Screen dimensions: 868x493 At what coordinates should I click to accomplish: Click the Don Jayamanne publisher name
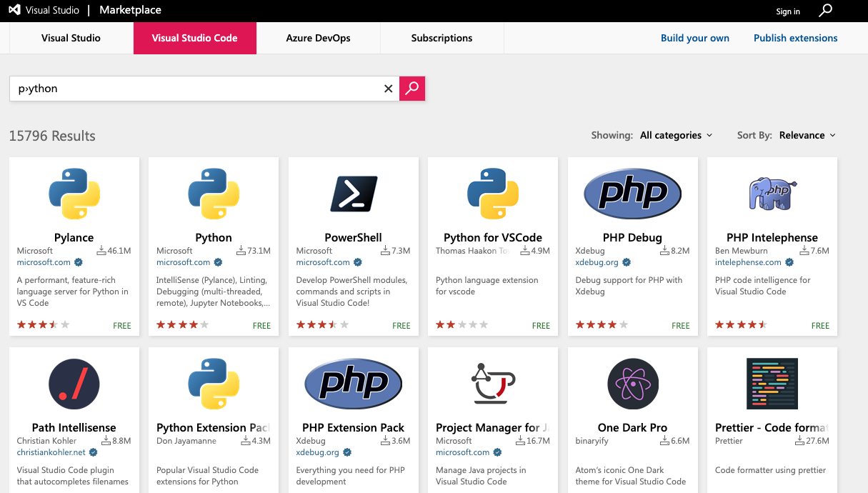[x=188, y=441]
